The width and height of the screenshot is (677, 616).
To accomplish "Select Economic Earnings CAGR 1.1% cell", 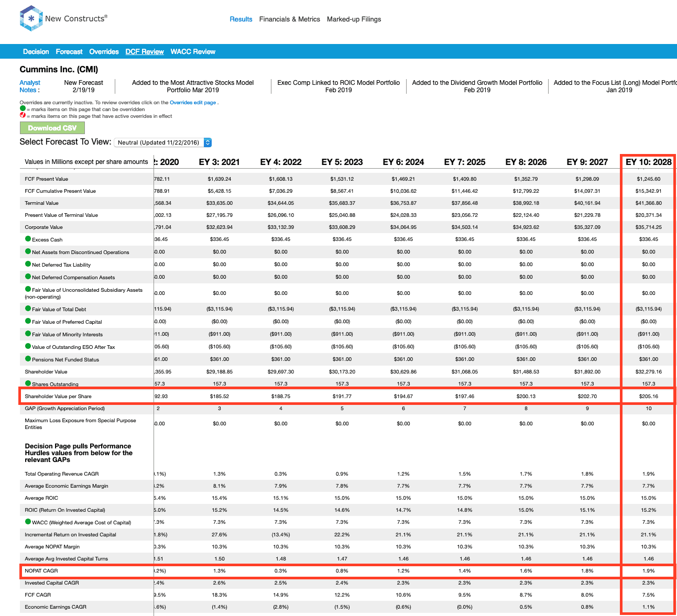I will click(649, 607).
